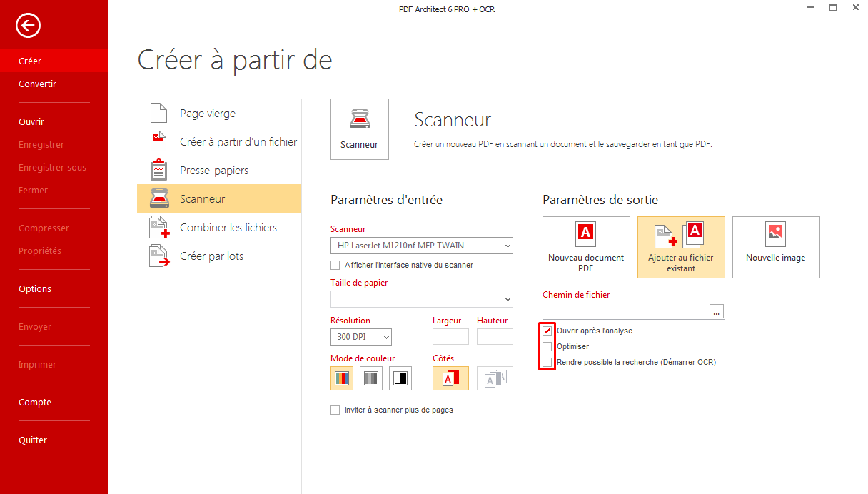868x494 pixels.
Task: Click Enregistrer sous in the sidebar
Action: coord(54,167)
